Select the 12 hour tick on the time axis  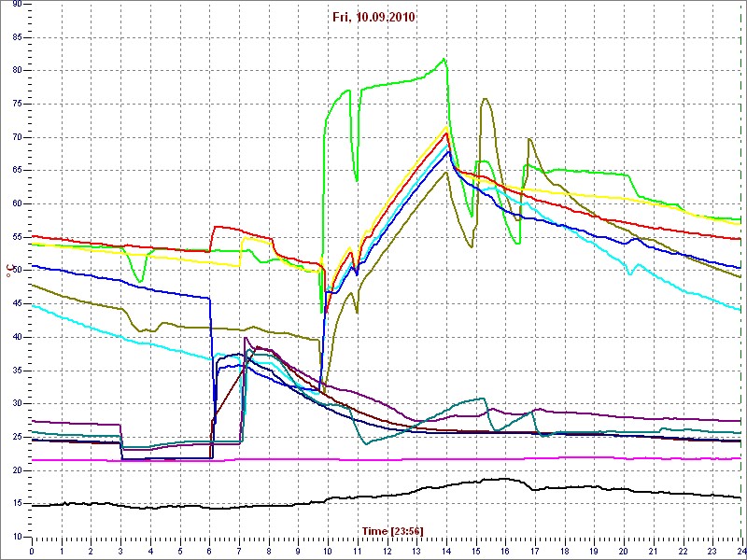tap(387, 551)
